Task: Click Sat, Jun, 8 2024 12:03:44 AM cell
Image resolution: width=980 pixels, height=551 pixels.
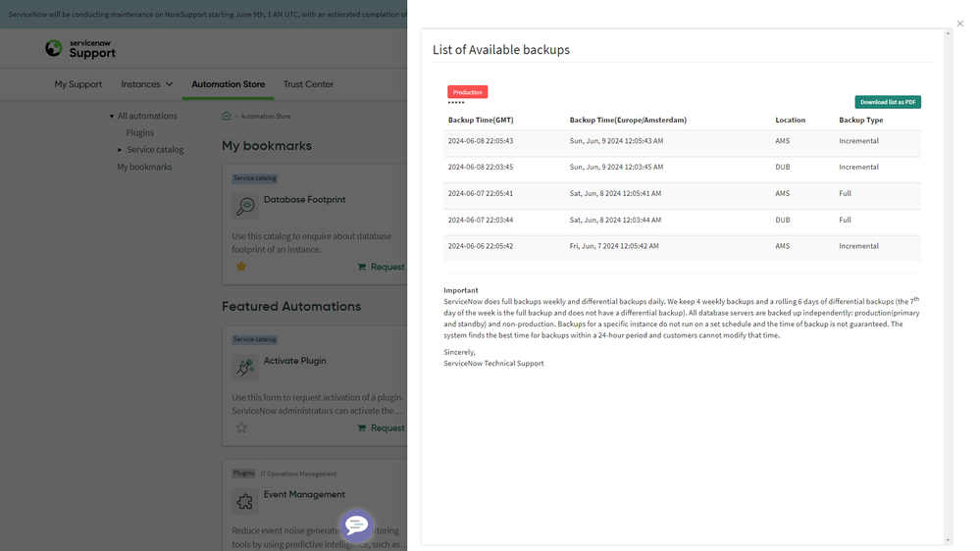Action: tap(616, 220)
